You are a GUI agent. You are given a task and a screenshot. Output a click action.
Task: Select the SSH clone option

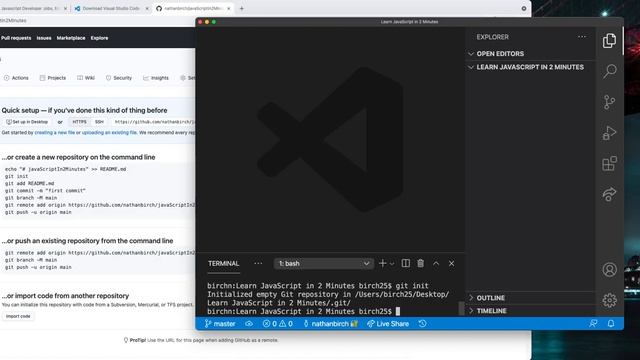coord(99,122)
